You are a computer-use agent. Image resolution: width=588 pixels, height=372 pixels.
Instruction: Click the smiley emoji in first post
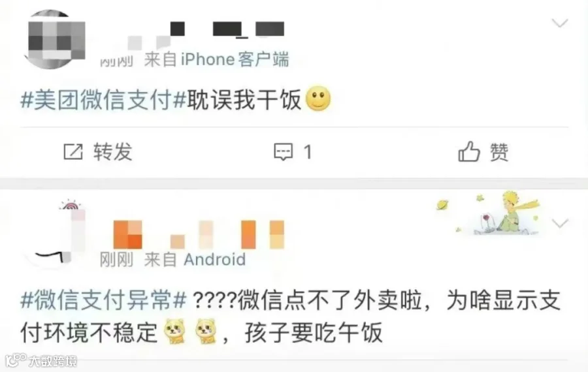pos(318,99)
